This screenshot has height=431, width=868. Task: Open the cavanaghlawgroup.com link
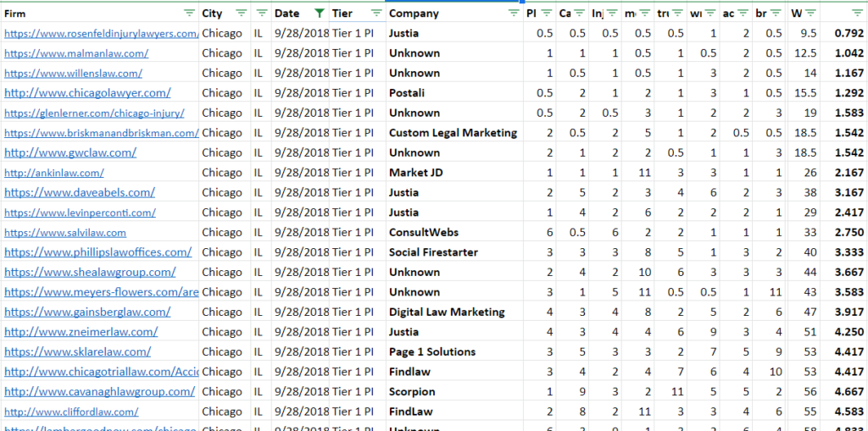point(100,392)
